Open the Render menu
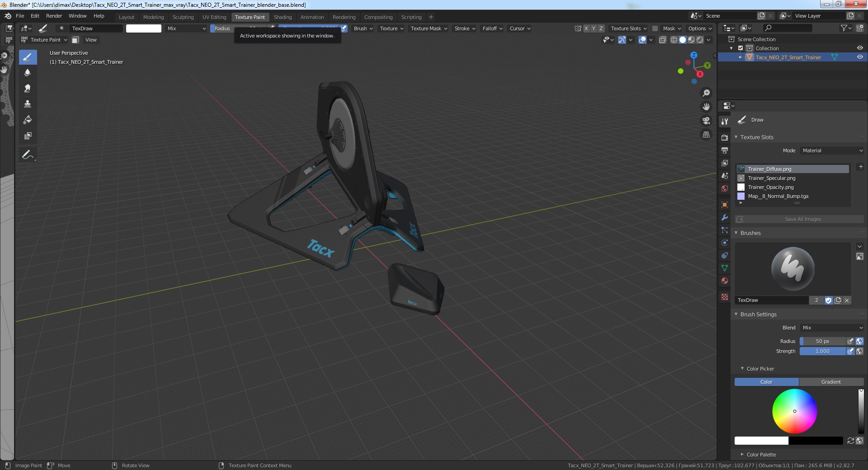Viewport: 868px width, 470px height. coord(54,16)
